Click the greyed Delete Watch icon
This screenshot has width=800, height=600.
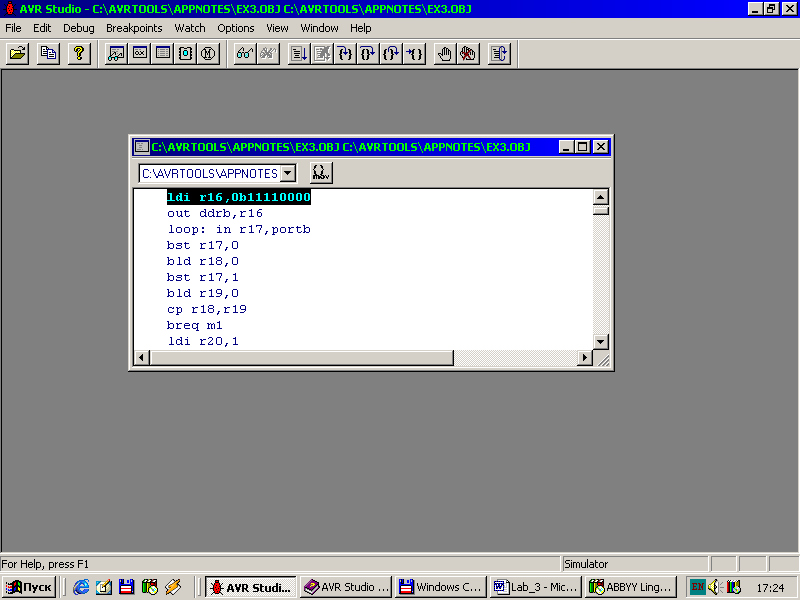tap(268, 54)
